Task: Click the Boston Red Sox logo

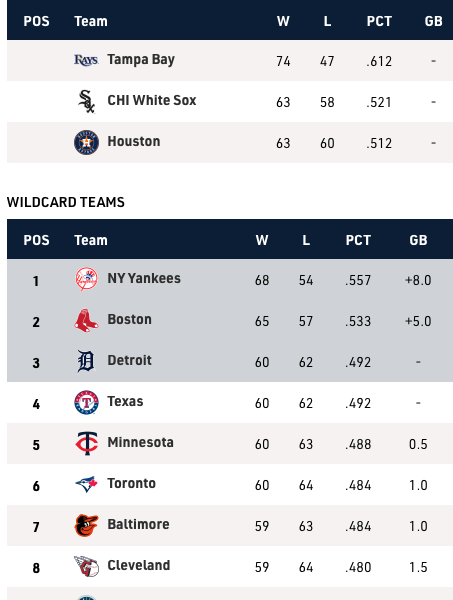Action: tap(86, 320)
